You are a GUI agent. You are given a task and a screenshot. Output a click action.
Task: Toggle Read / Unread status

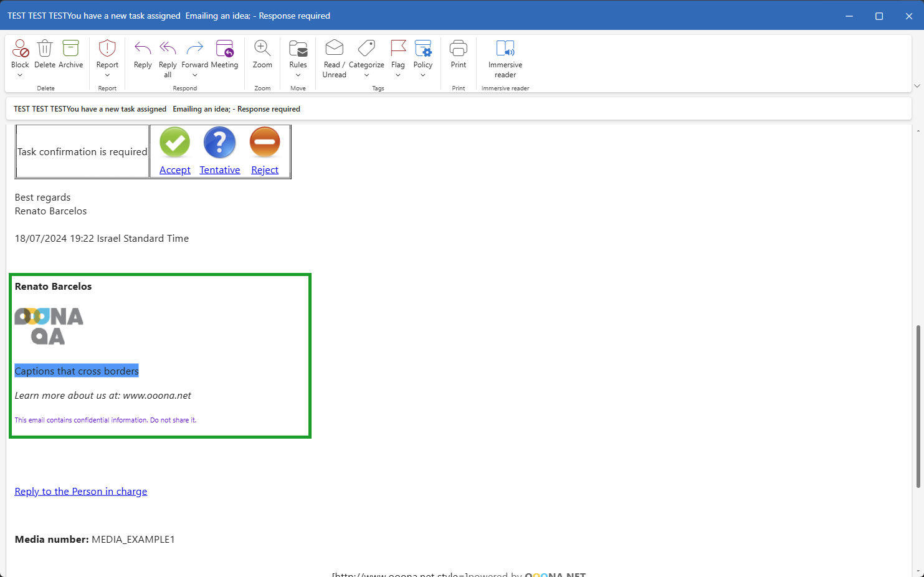coord(335,49)
